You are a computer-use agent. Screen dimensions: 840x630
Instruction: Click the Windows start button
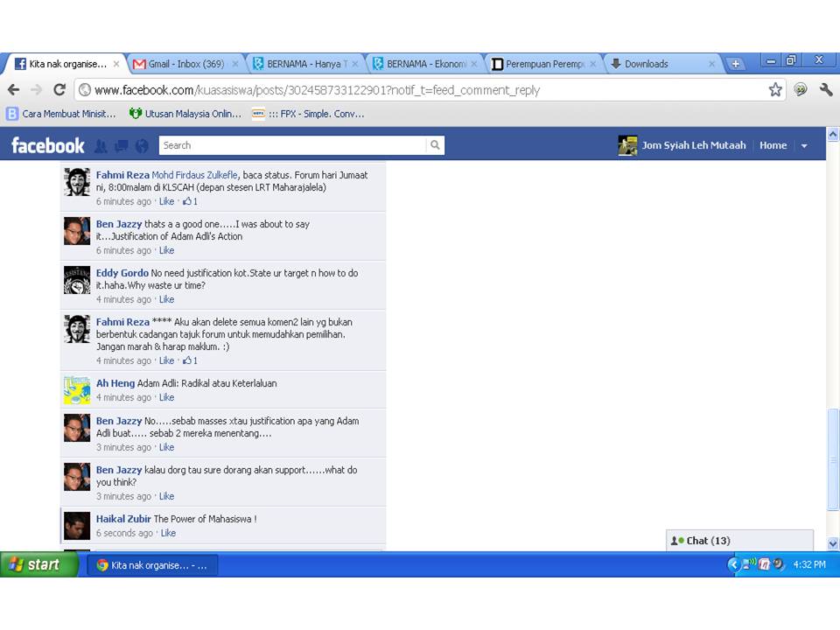pos(39,564)
